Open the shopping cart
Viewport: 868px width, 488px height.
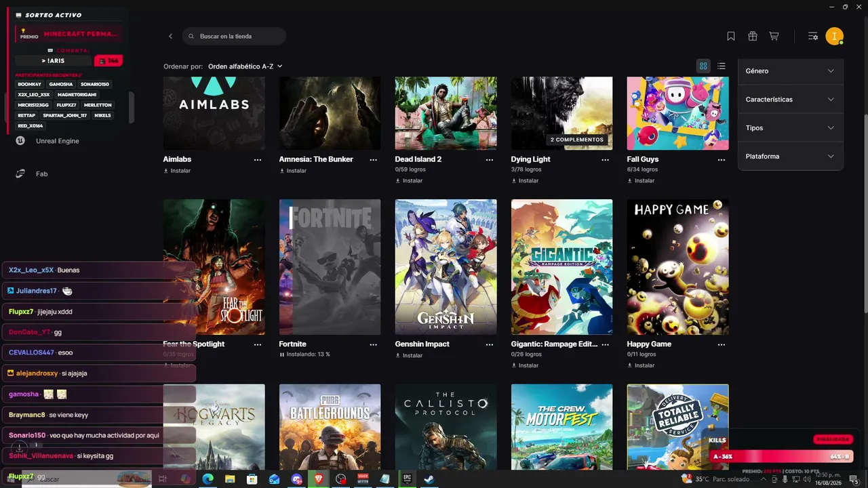pyautogui.click(x=774, y=36)
